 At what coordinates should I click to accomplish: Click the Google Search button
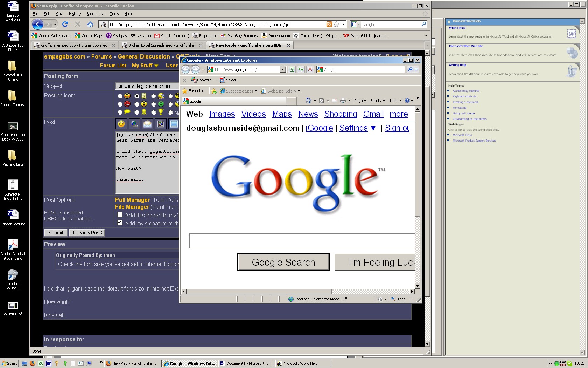(x=283, y=262)
